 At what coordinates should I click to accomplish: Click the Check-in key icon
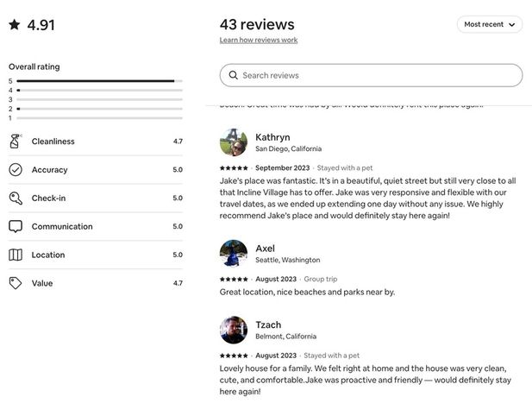[16, 198]
